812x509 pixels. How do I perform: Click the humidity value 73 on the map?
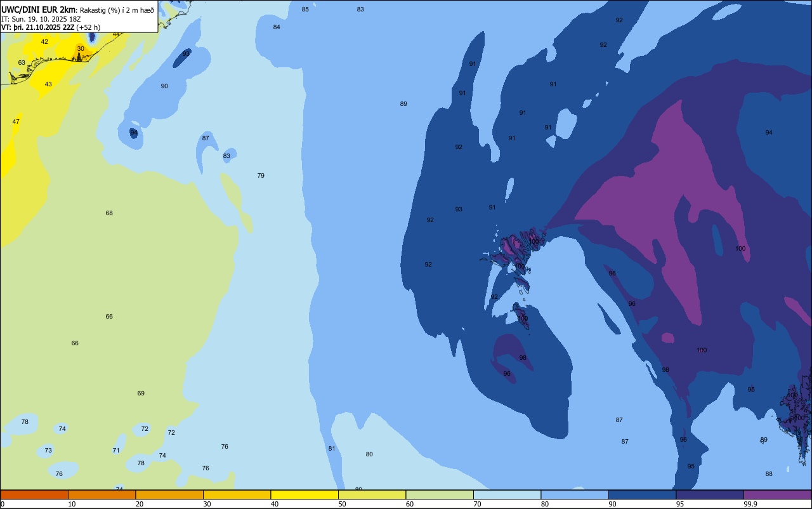pos(48,451)
